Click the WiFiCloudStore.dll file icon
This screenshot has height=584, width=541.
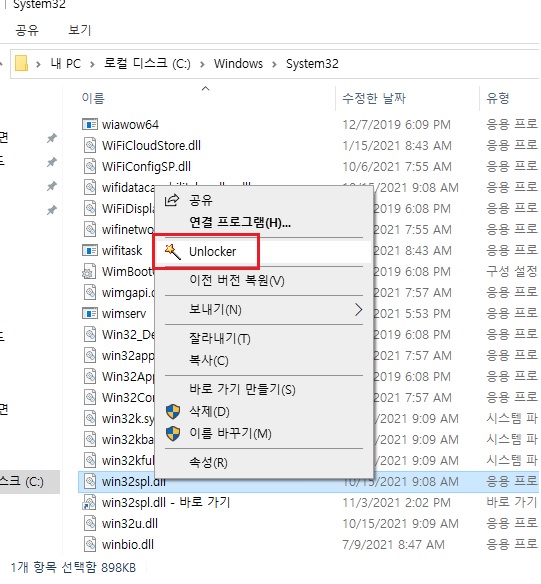(90, 145)
